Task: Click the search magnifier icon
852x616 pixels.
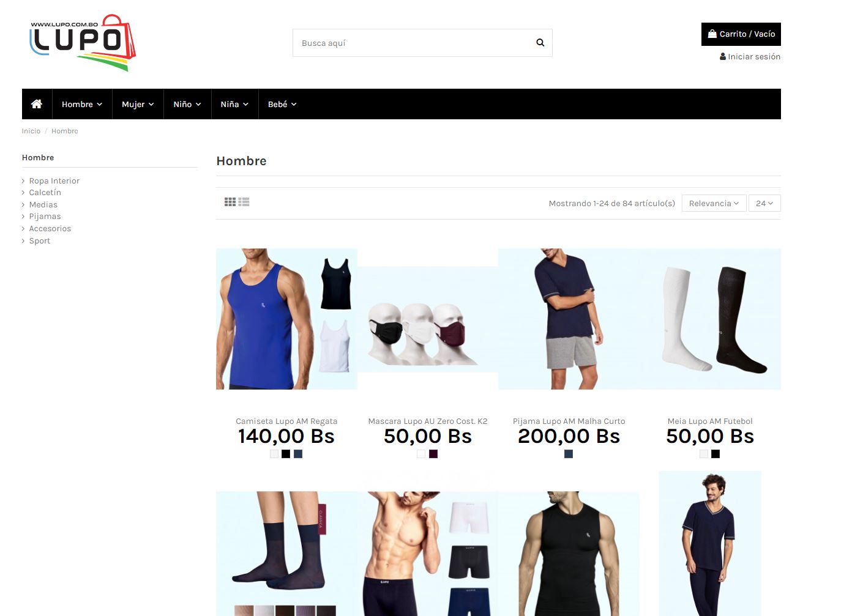Action: pyautogui.click(x=540, y=43)
